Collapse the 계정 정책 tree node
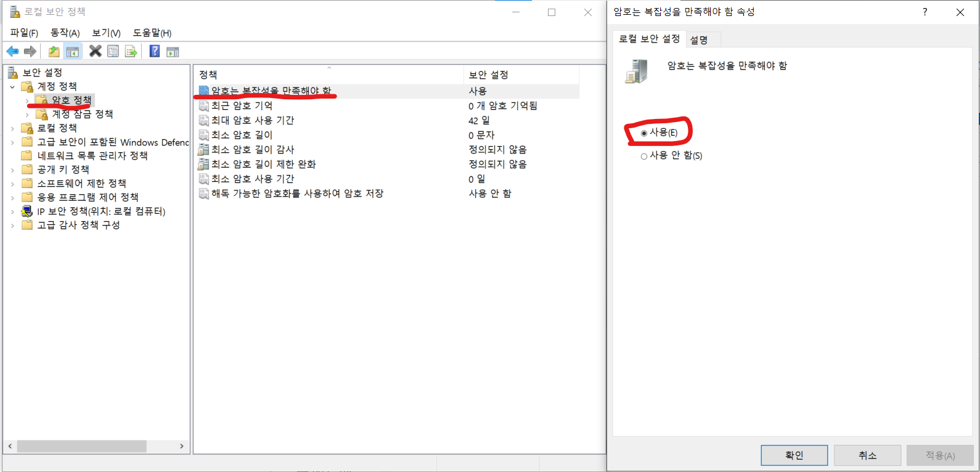 coord(12,87)
